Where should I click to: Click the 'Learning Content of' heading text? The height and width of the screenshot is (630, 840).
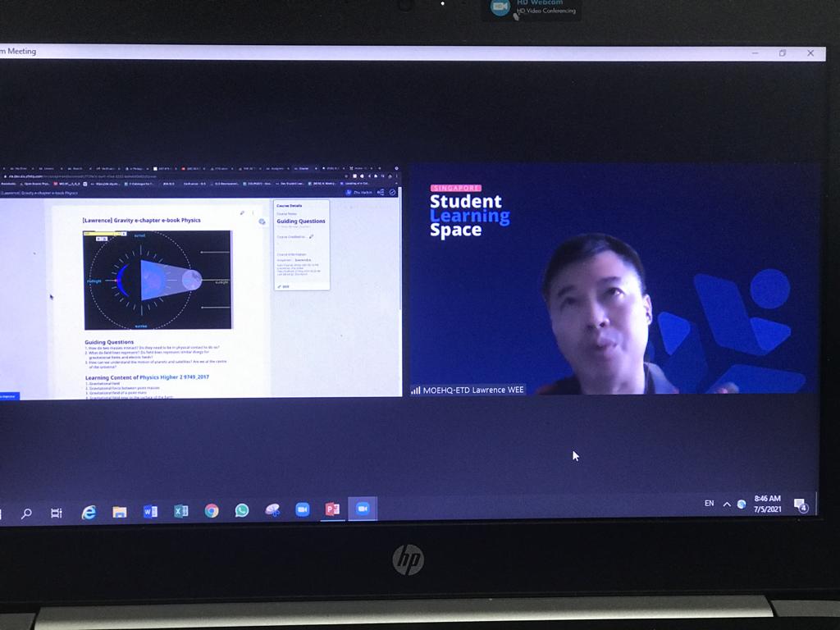pos(112,377)
